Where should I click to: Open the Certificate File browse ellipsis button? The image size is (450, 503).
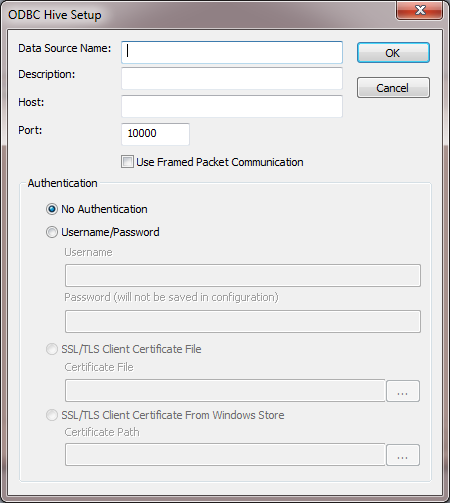click(403, 391)
